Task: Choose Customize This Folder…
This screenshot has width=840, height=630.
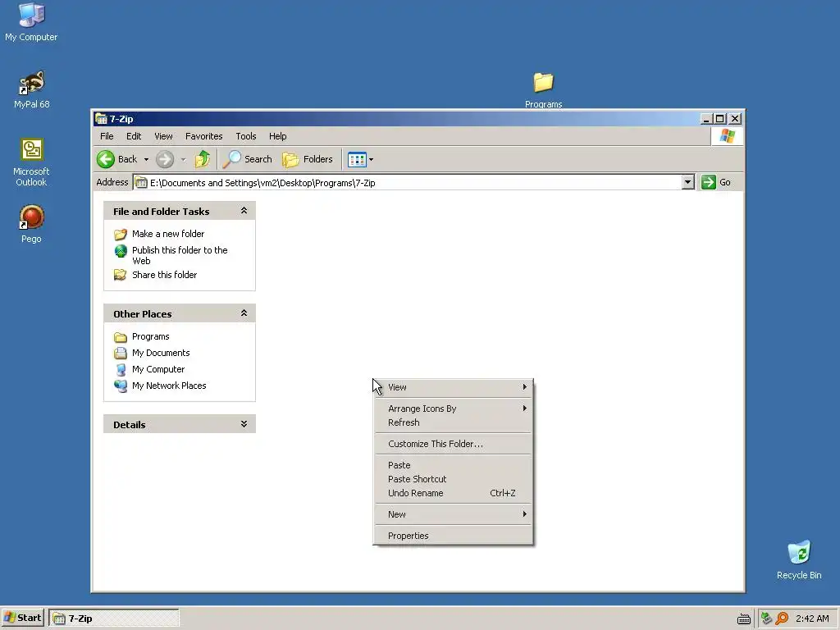Action: [453, 444]
